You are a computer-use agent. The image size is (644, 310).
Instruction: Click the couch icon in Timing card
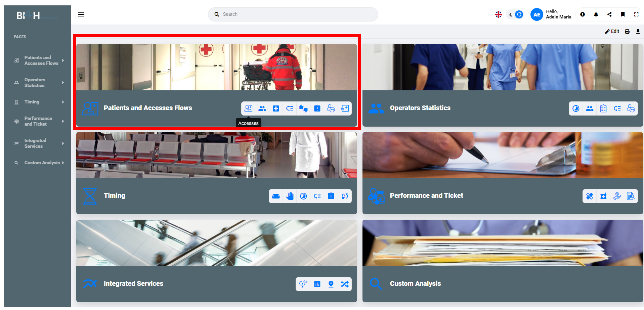[x=276, y=196]
